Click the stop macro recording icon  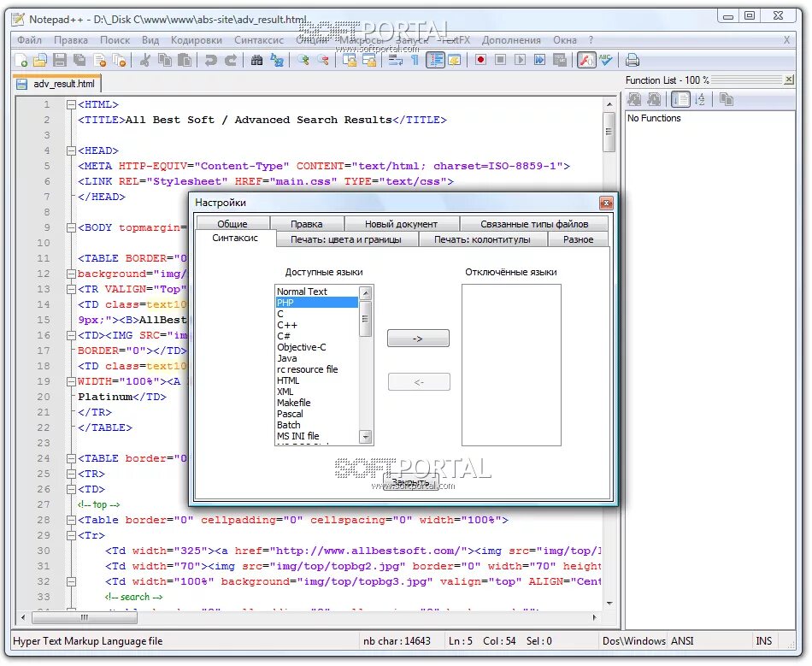[x=500, y=60]
